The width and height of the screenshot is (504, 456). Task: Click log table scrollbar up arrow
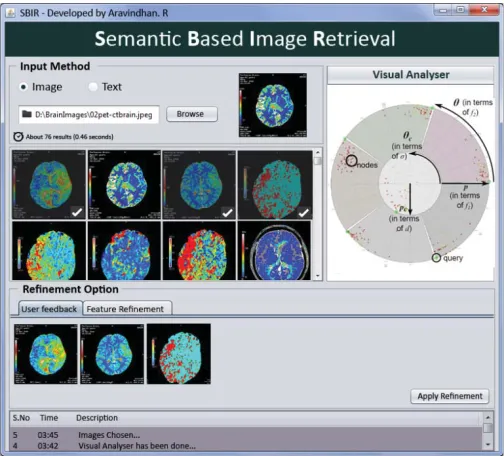tap(488, 417)
